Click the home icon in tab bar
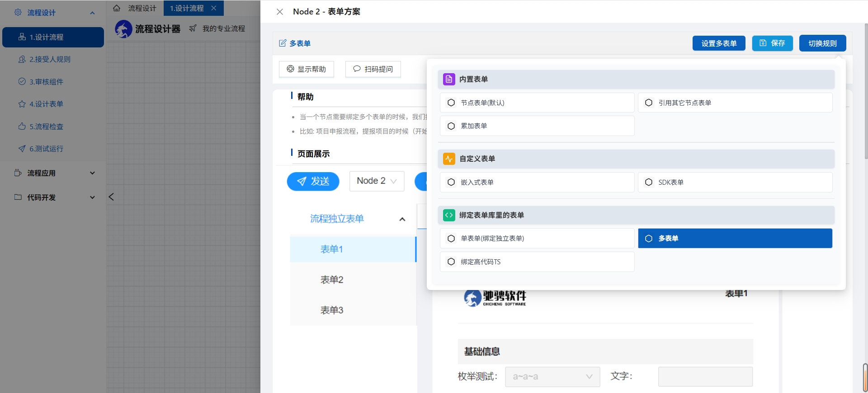This screenshot has height=393, width=868. pyautogui.click(x=117, y=8)
